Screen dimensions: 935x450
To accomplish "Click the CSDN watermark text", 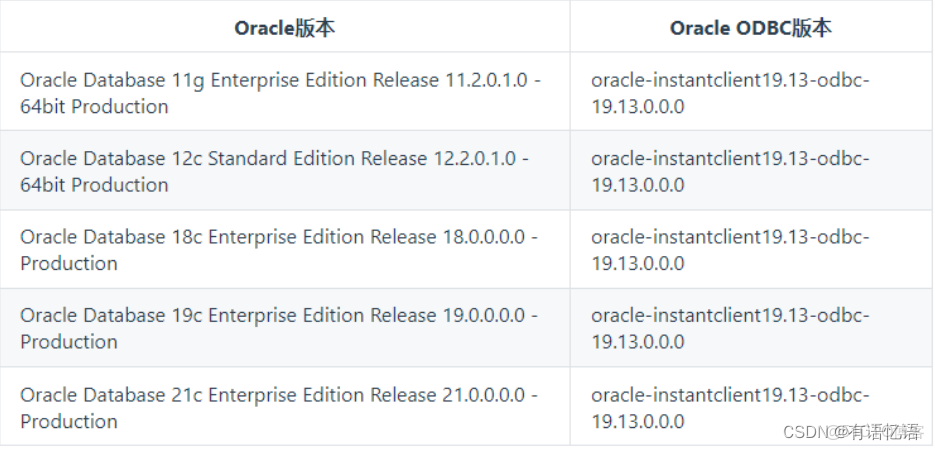I will (804, 432).
